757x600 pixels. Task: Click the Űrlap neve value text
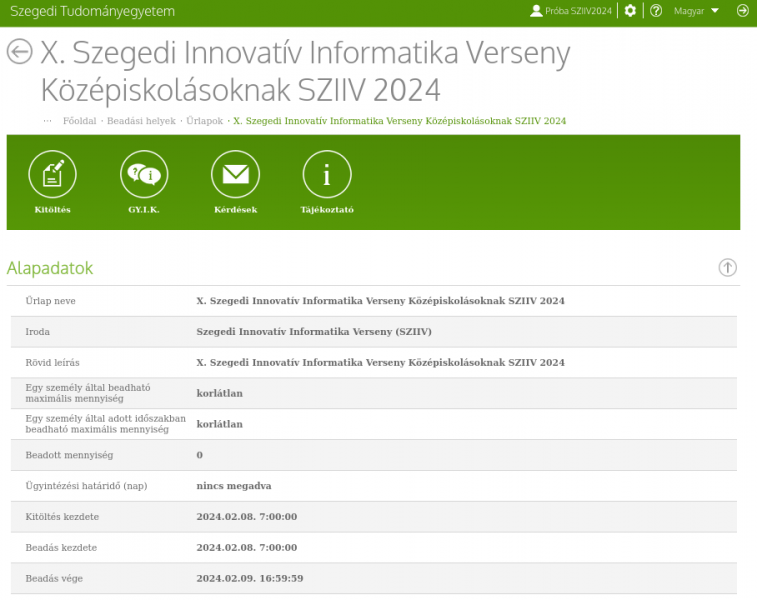click(x=380, y=301)
